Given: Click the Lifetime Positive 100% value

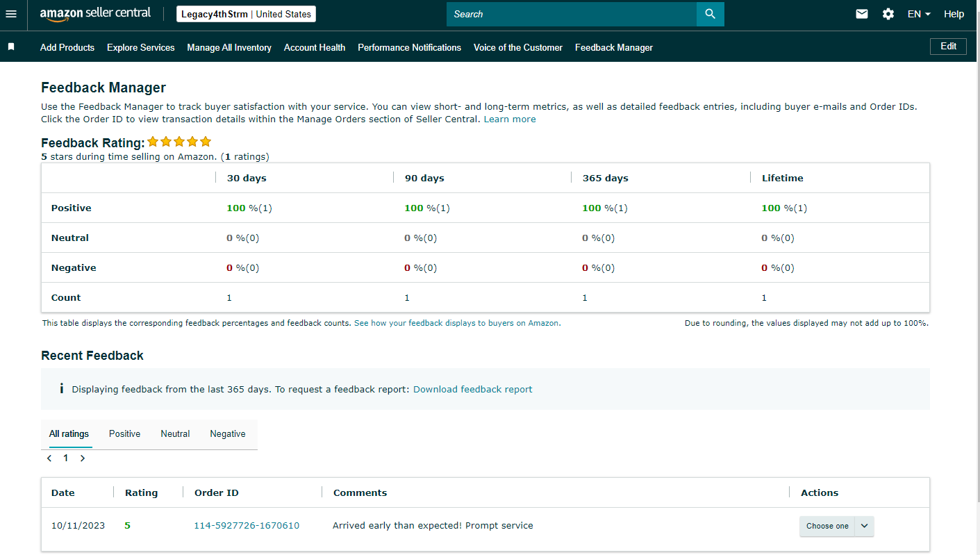Looking at the screenshot, I should click(x=784, y=208).
